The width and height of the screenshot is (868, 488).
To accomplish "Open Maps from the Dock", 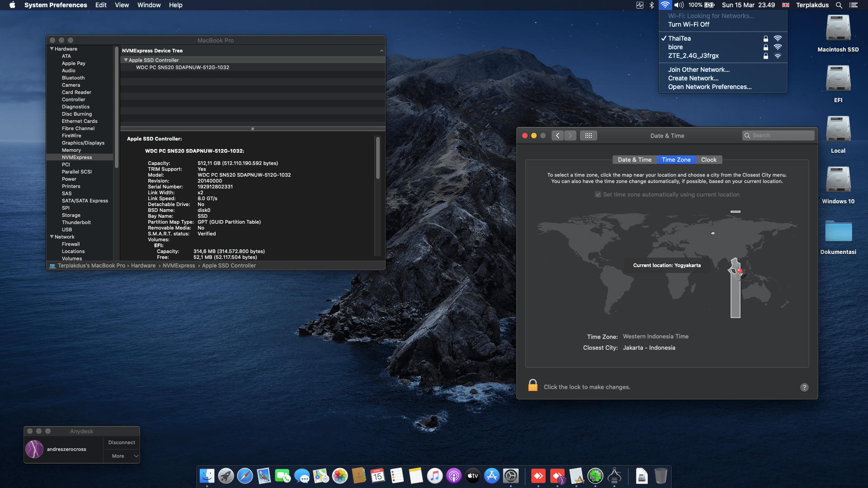I will pos(321,476).
